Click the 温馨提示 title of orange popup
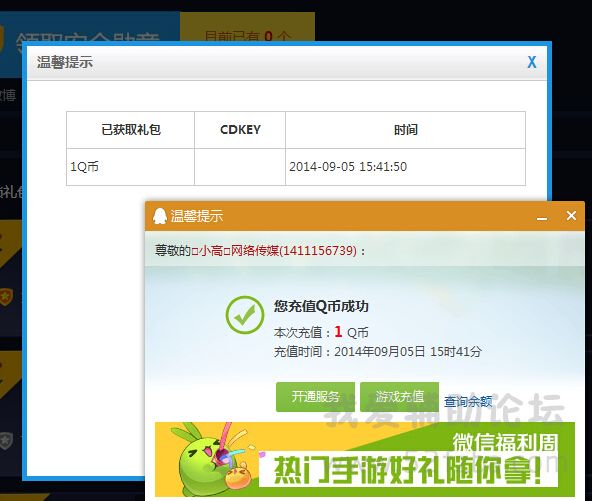Image resolution: width=592 pixels, height=501 pixels. coord(197,216)
